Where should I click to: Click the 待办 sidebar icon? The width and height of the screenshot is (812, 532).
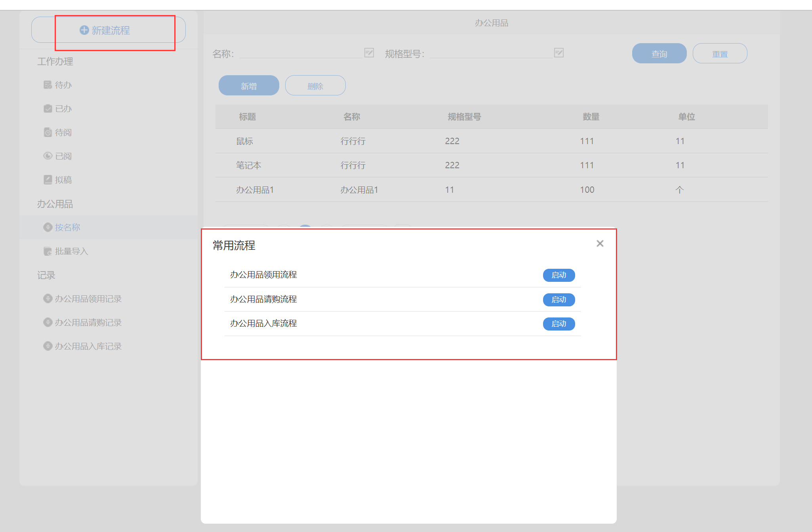(48, 85)
